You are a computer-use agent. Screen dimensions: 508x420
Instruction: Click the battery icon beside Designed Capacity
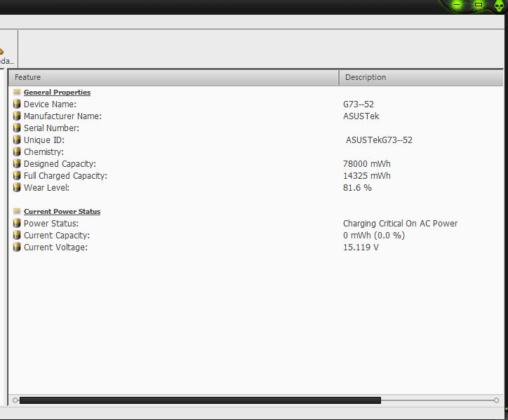coord(17,163)
